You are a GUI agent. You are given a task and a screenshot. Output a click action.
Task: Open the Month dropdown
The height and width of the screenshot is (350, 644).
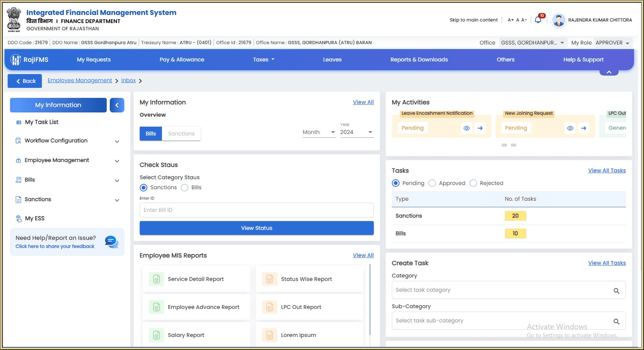(319, 132)
